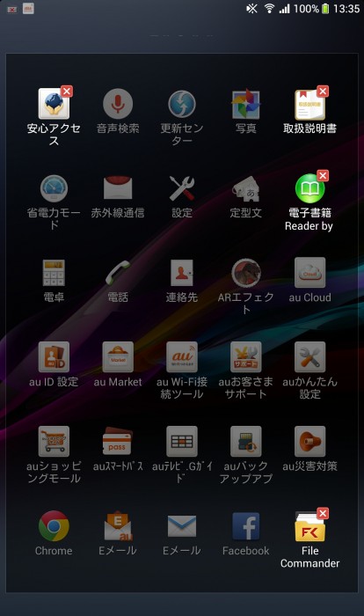Tap the 13:35 clock in status bar
Screen dimensions: 364x616
click(x=346, y=8)
